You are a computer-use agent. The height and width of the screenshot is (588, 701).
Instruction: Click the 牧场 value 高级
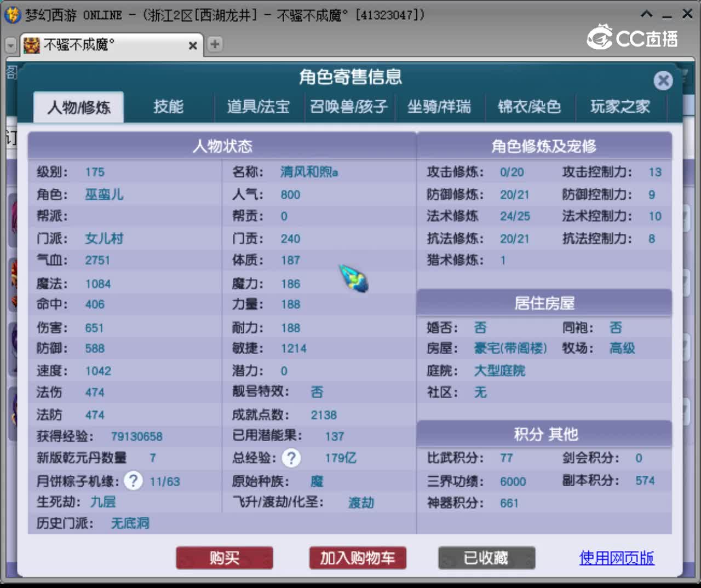(623, 348)
